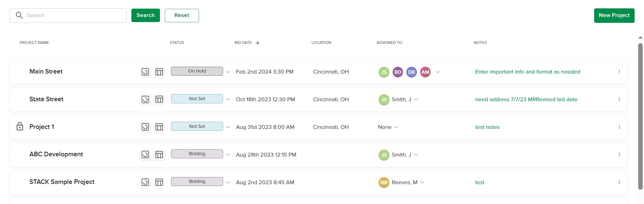The image size is (644, 204).
Task: Open estimate table icon for Project 1
Action: pos(159,127)
